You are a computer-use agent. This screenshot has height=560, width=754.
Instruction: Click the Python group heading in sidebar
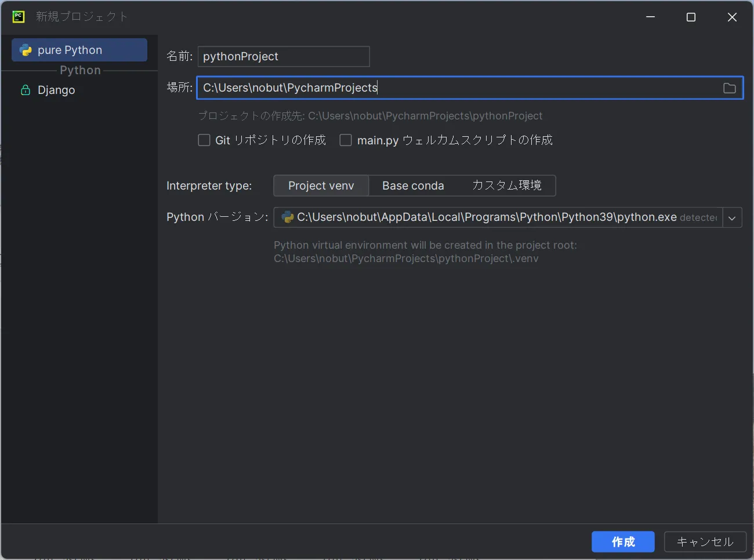tap(80, 70)
